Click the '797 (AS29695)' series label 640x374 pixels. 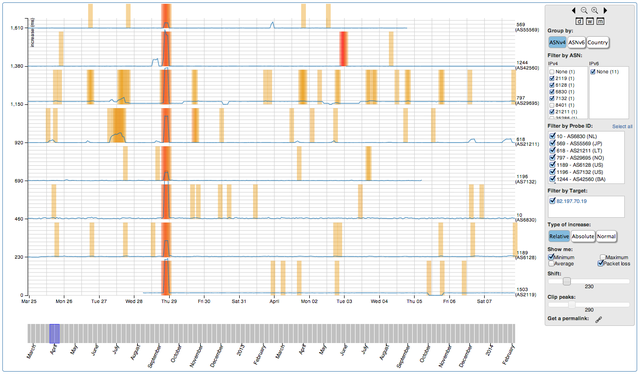click(527, 101)
